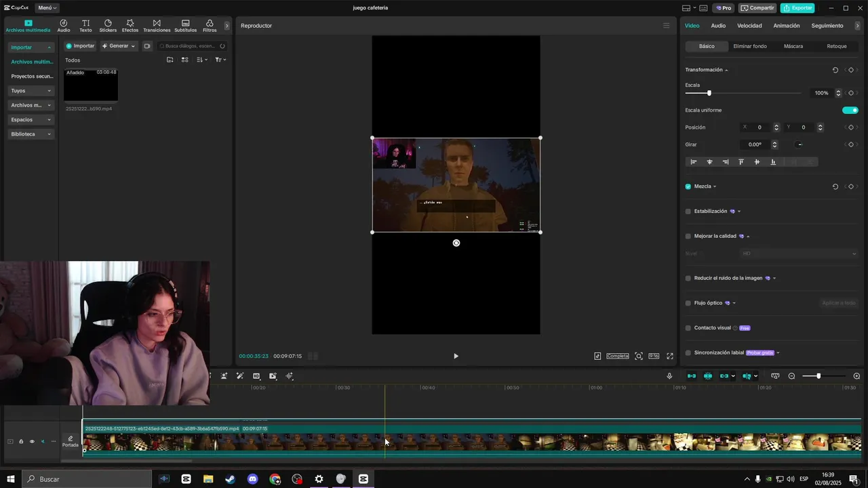
Task: Zoom out the timeline with minus icon
Action: click(791, 376)
